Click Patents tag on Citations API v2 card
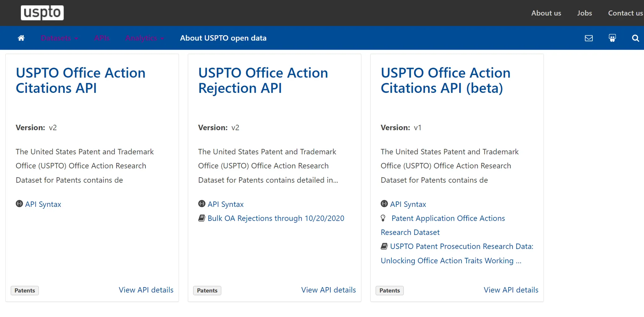This screenshot has width=644, height=317. click(x=25, y=291)
